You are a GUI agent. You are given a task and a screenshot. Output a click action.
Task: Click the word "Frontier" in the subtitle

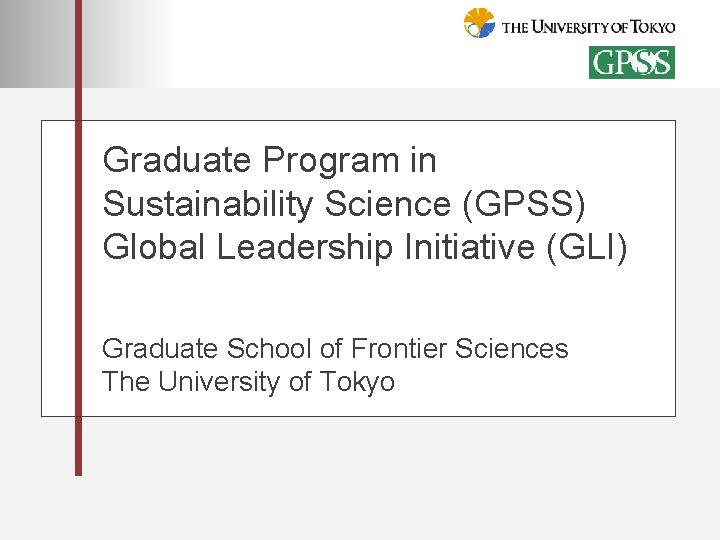(x=398, y=349)
